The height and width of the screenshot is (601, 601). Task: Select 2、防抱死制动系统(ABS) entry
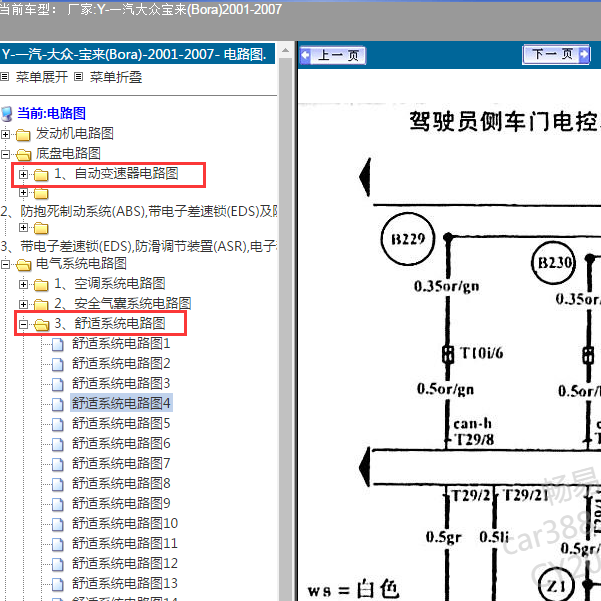point(139,211)
